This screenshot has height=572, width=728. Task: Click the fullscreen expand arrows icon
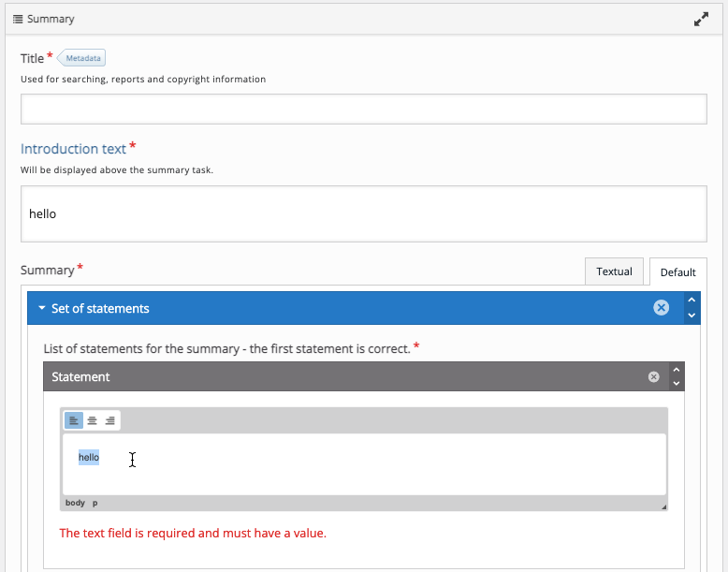click(701, 19)
